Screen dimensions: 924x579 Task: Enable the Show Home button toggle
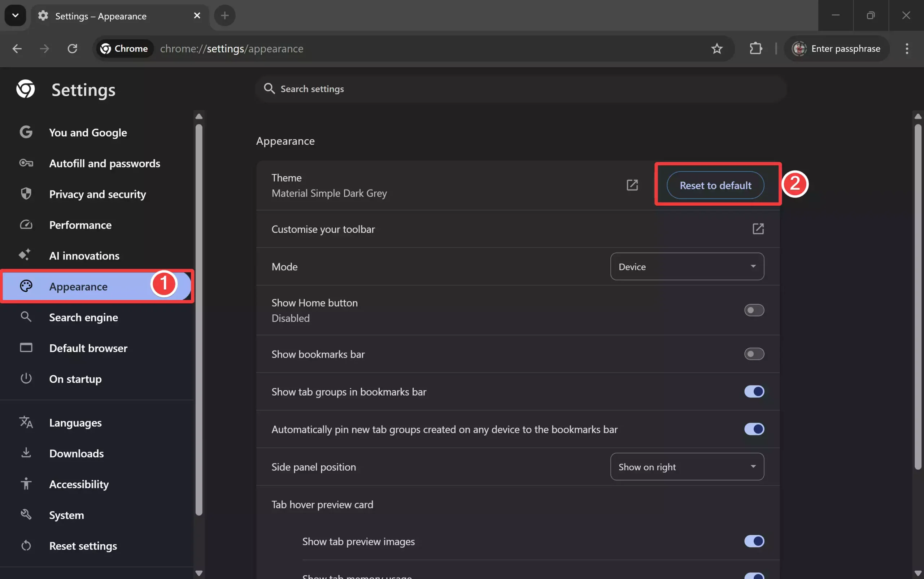[754, 310]
